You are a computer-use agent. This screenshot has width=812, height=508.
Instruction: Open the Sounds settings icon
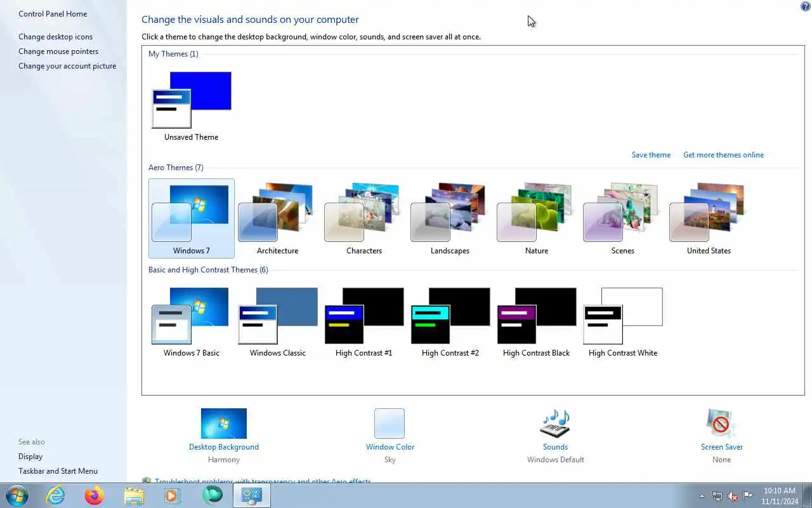tap(555, 424)
